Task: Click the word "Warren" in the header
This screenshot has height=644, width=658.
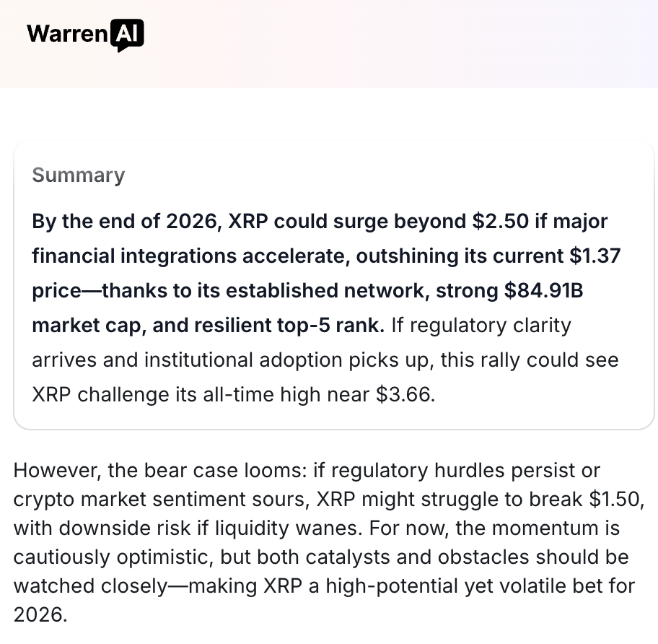Action: click(x=68, y=34)
